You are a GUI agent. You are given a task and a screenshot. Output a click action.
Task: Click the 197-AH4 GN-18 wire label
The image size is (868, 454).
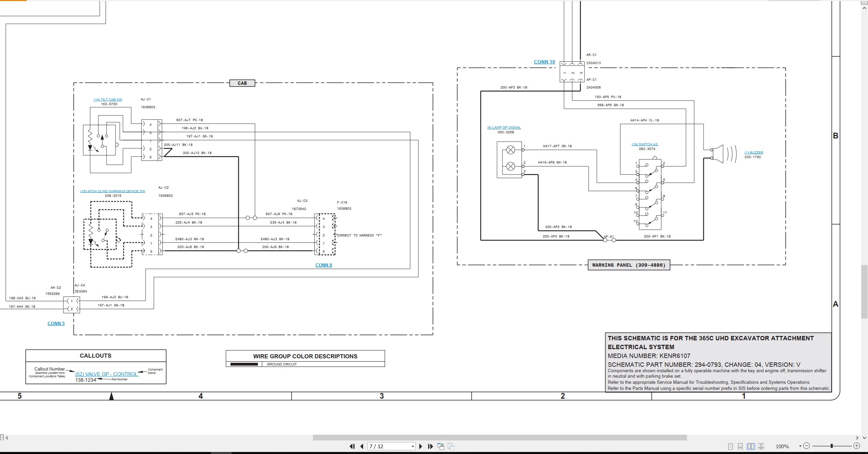pos(22,307)
